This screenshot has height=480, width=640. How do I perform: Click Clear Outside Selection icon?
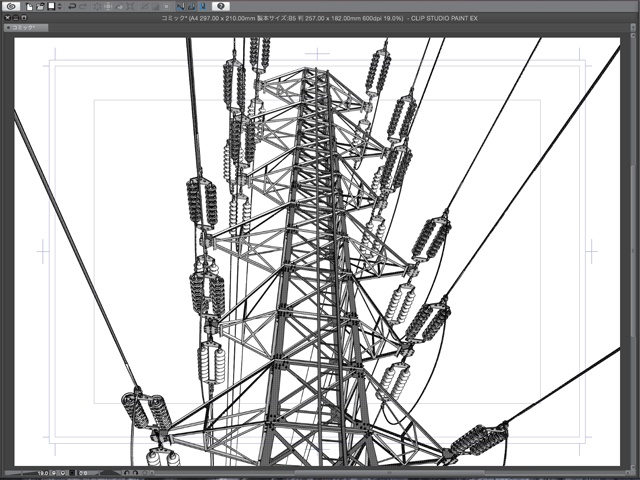[108, 7]
